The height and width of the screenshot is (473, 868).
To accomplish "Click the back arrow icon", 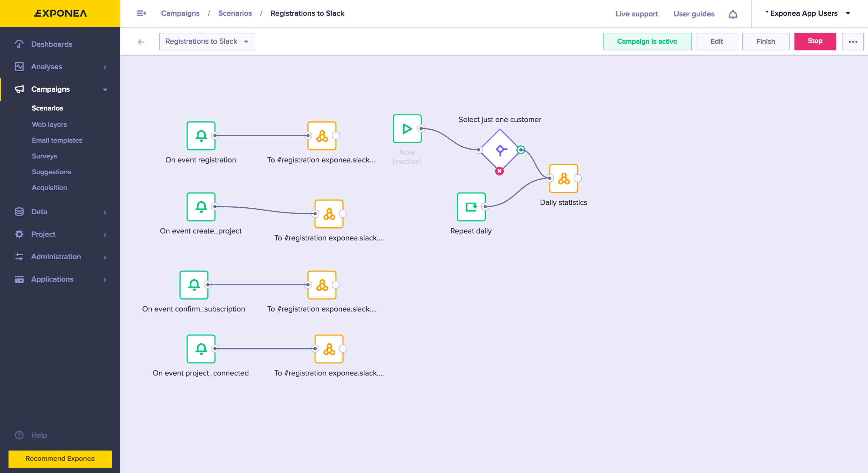I will point(141,42).
